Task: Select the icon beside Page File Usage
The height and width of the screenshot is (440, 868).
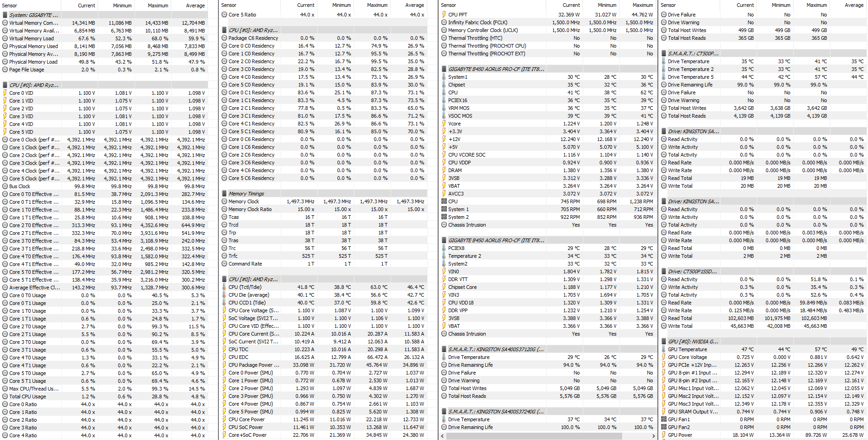Action: (x=5, y=70)
